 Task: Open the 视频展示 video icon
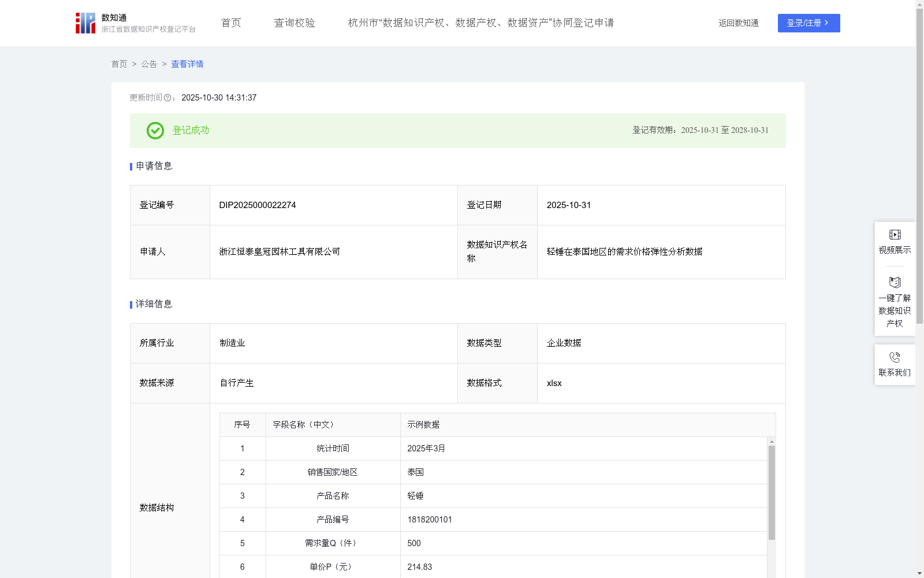895,235
